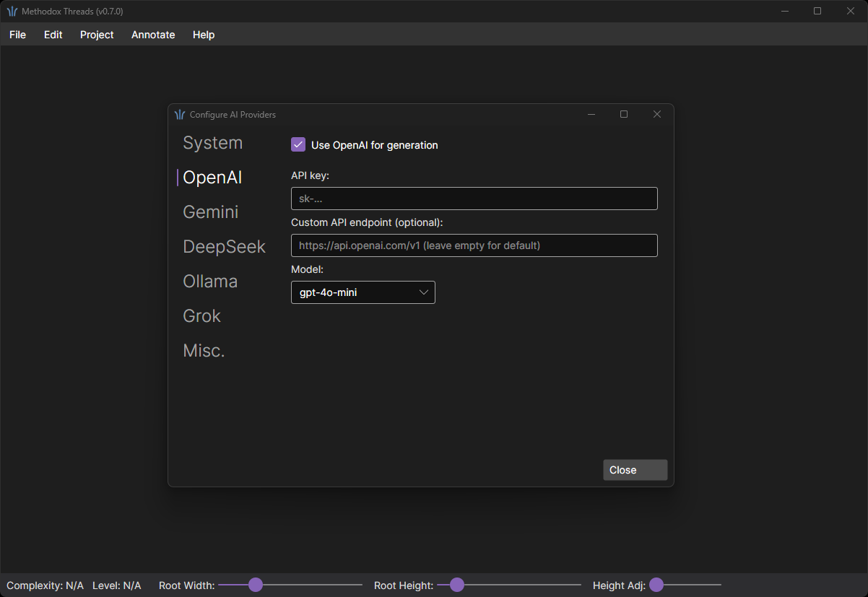Click the Height Adj slider handle

pos(656,585)
